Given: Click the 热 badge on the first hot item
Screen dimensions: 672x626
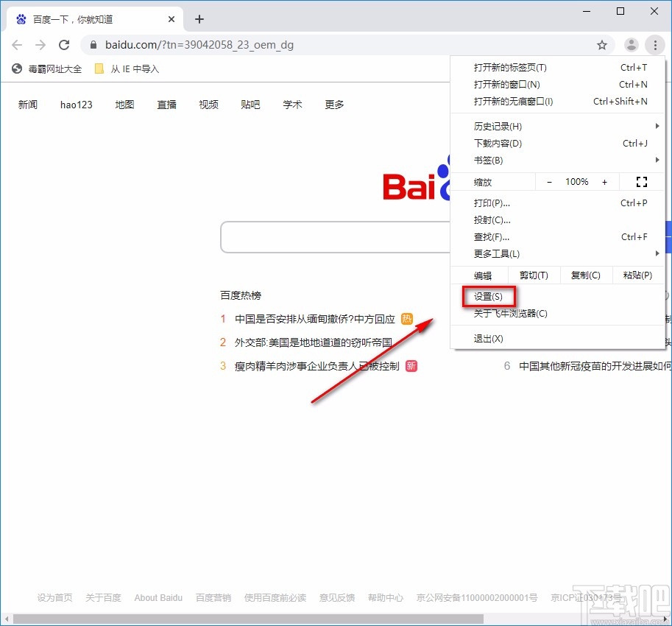Looking at the screenshot, I should click(407, 319).
